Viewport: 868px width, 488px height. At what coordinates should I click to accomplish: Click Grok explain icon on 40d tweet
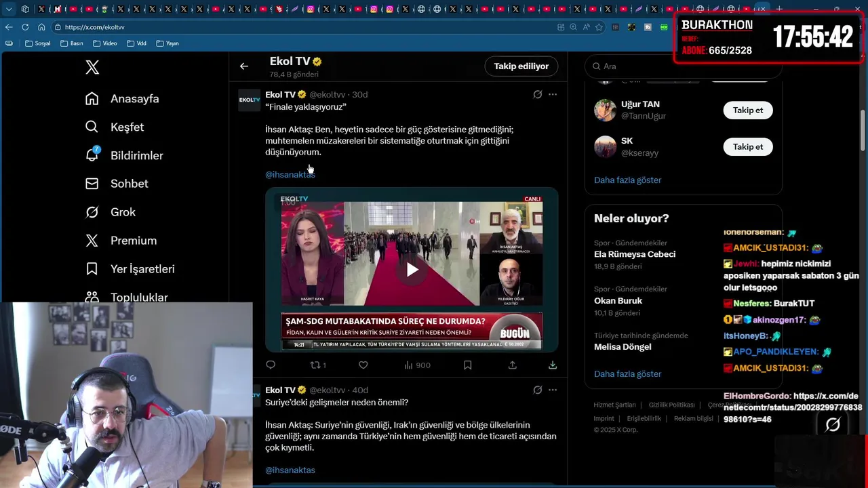(538, 390)
